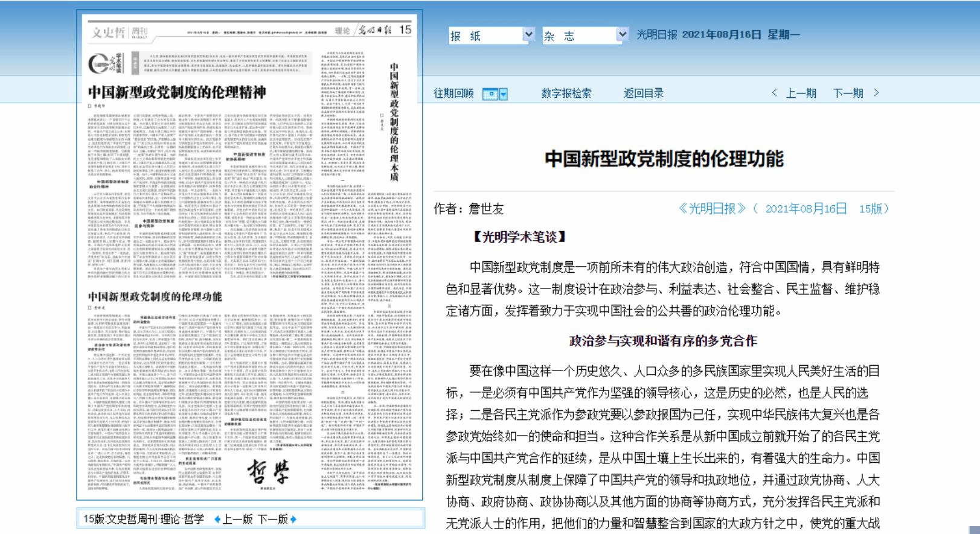
Task: Go to previous issue via 上一期
Action: [x=801, y=93]
